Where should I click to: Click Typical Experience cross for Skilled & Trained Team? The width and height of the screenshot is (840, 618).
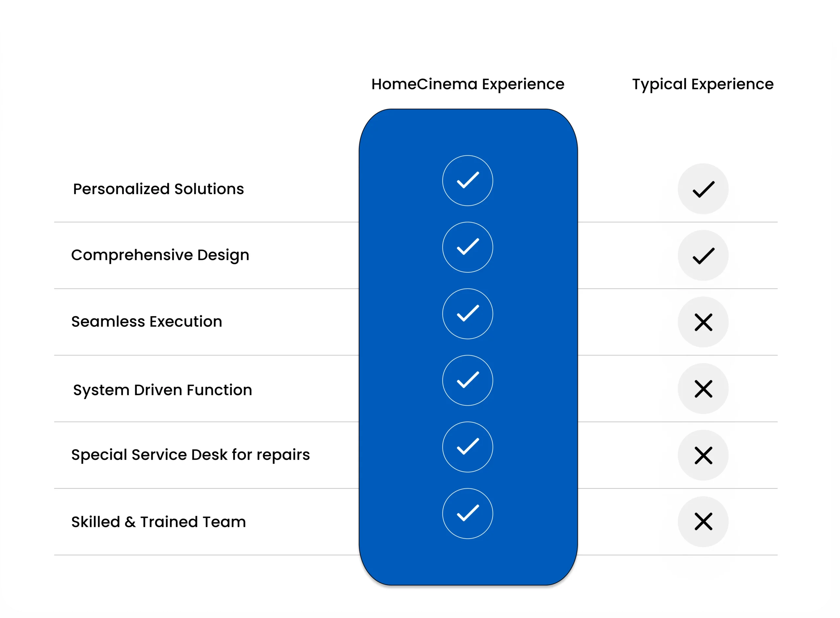click(703, 522)
